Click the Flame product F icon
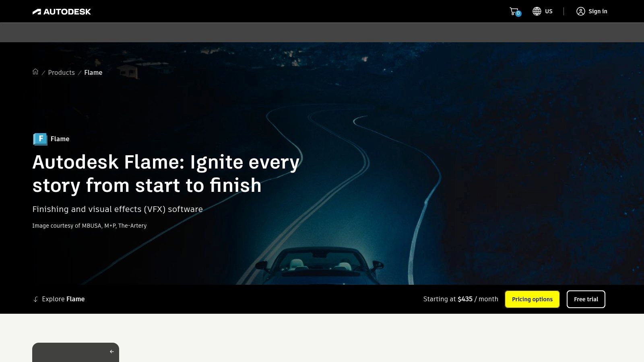 tap(40, 139)
